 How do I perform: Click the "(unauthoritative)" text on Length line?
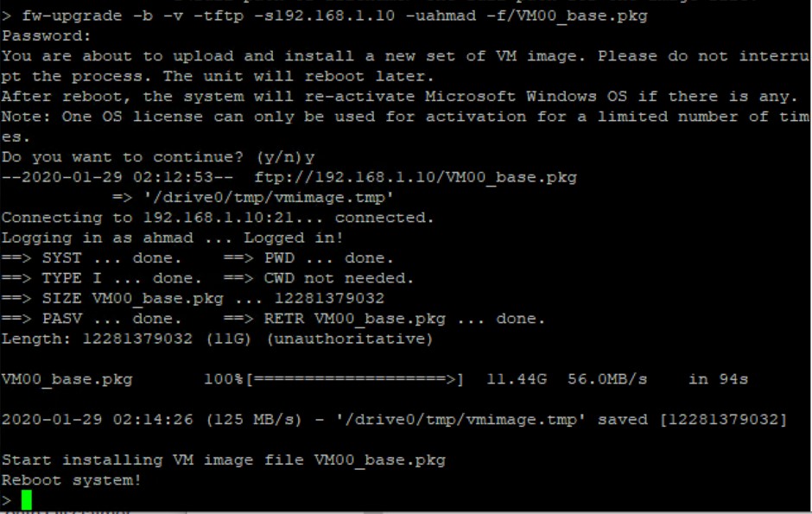349,339
